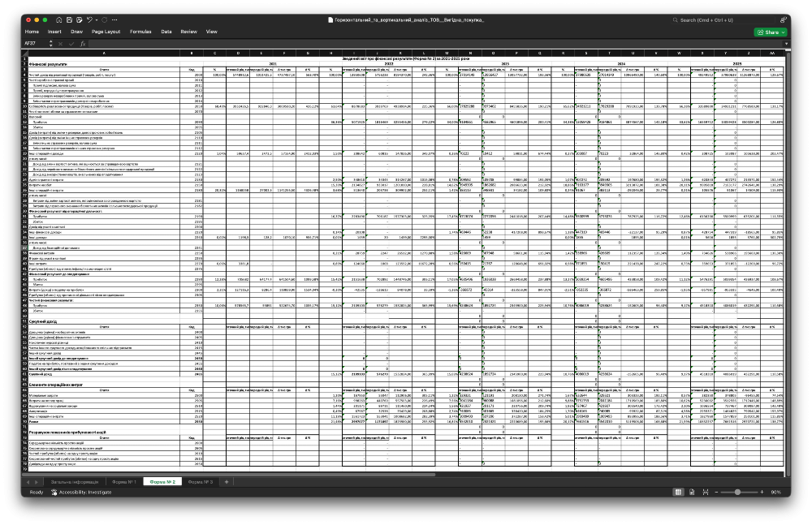
Task: Expand the formula bar with arrow
Action: [786, 44]
